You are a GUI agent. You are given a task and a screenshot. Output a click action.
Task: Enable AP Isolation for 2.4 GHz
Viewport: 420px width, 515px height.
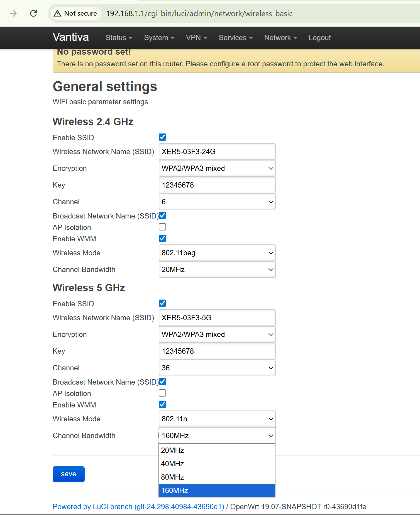coord(162,227)
